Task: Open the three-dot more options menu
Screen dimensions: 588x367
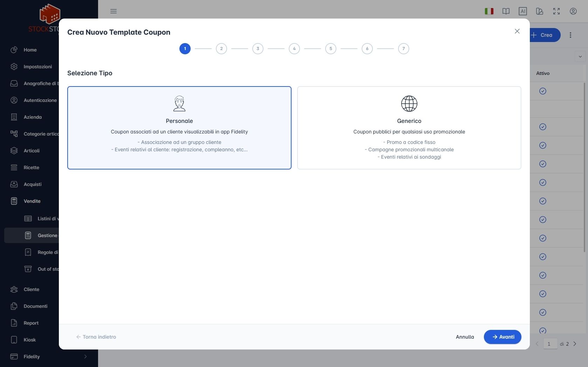Action: click(570, 35)
